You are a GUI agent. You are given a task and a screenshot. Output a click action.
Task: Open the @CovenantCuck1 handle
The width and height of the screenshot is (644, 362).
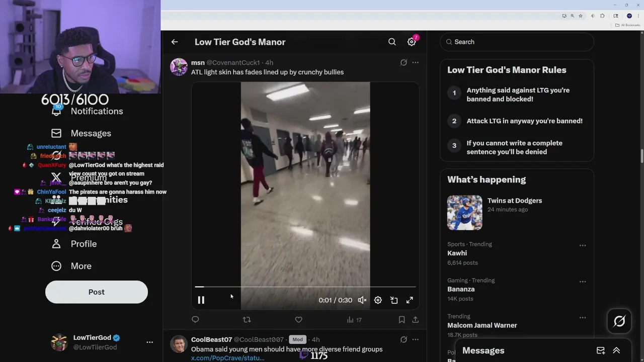pos(233,62)
